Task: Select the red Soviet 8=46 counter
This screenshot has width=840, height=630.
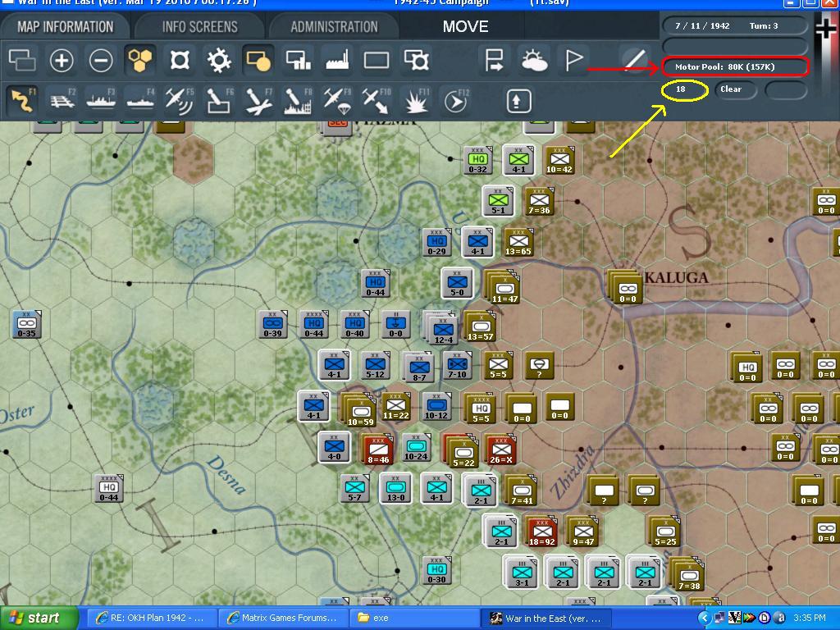Action: (x=378, y=450)
